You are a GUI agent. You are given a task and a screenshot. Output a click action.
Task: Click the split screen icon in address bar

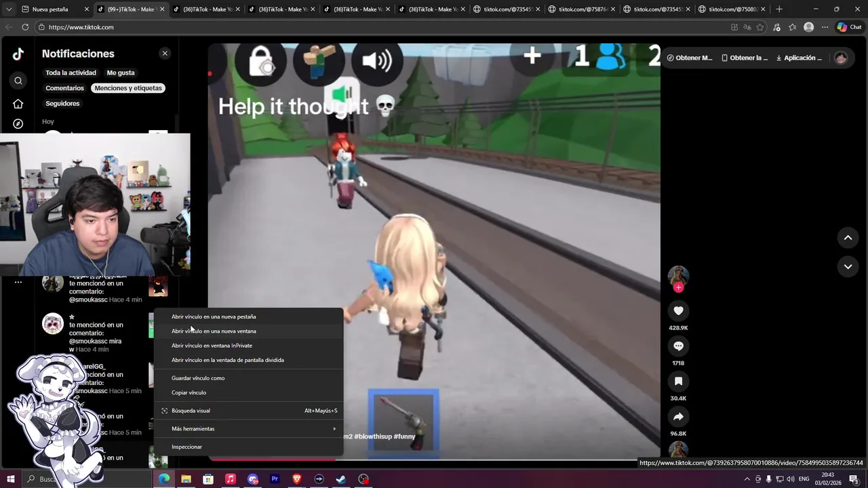point(734,27)
